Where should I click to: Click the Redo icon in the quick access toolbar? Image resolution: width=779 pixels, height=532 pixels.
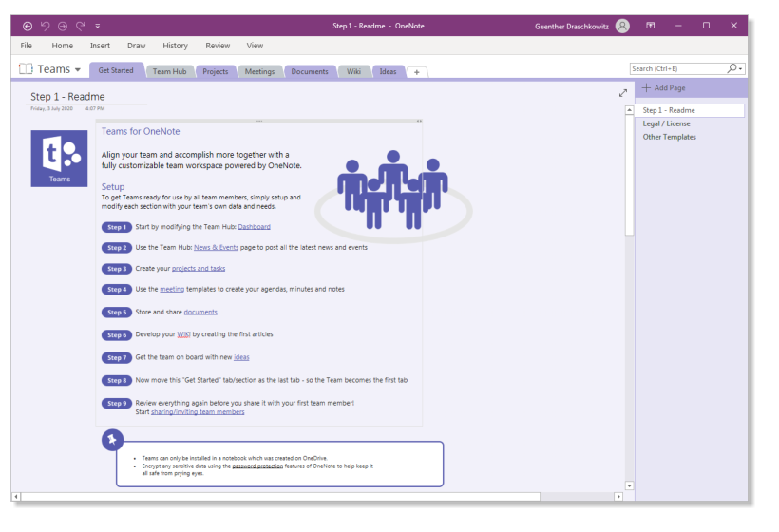point(80,26)
